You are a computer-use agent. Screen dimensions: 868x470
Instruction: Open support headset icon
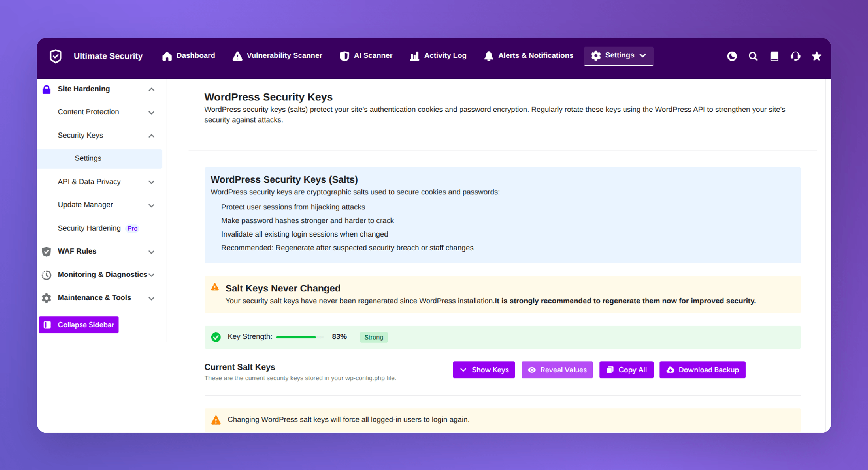tap(795, 56)
